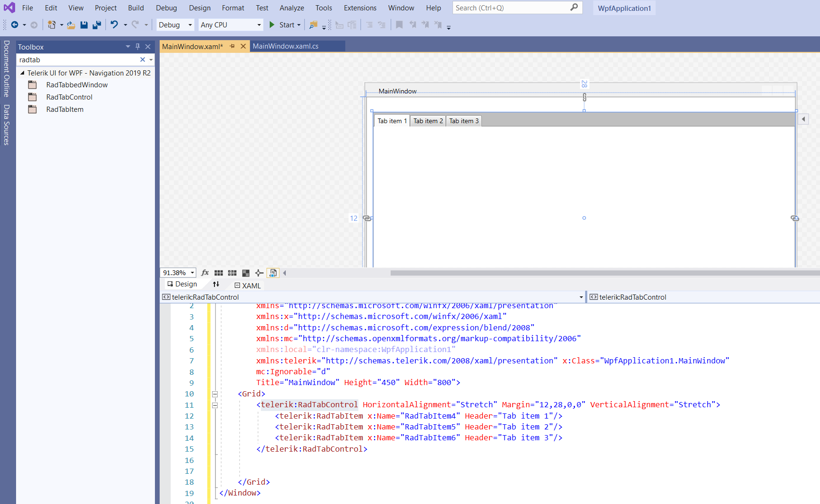Switch to the MainWindow.xaml.cs tab
This screenshot has height=504, width=820.
[x=285, y=46]
